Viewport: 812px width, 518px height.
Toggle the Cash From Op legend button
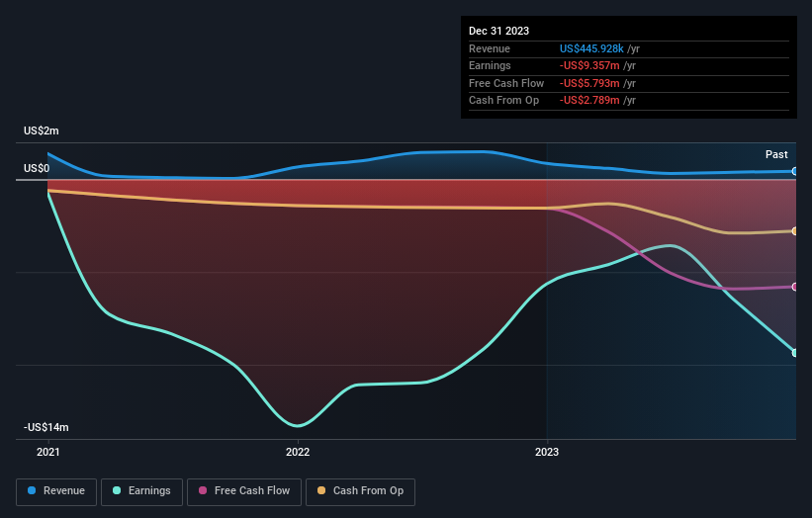pos(360,491)
